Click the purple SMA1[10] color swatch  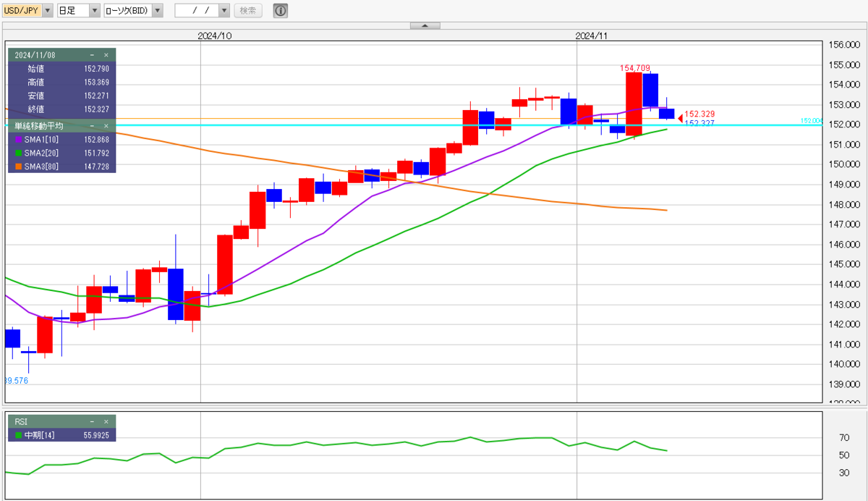19,139
